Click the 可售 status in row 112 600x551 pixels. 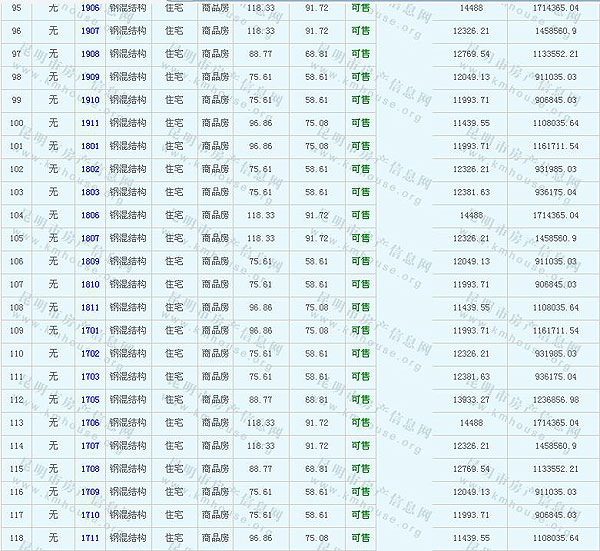[360, 399]
